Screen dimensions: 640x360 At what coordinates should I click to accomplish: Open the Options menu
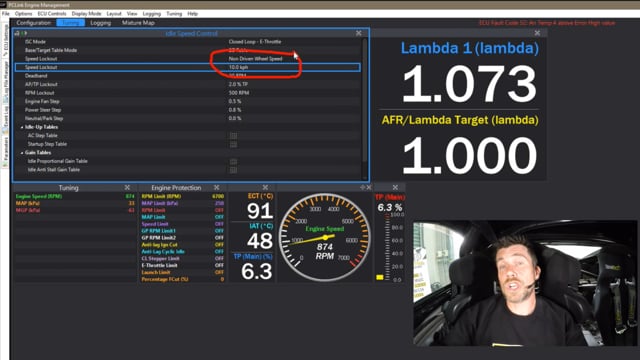click(x=23, y=13)
